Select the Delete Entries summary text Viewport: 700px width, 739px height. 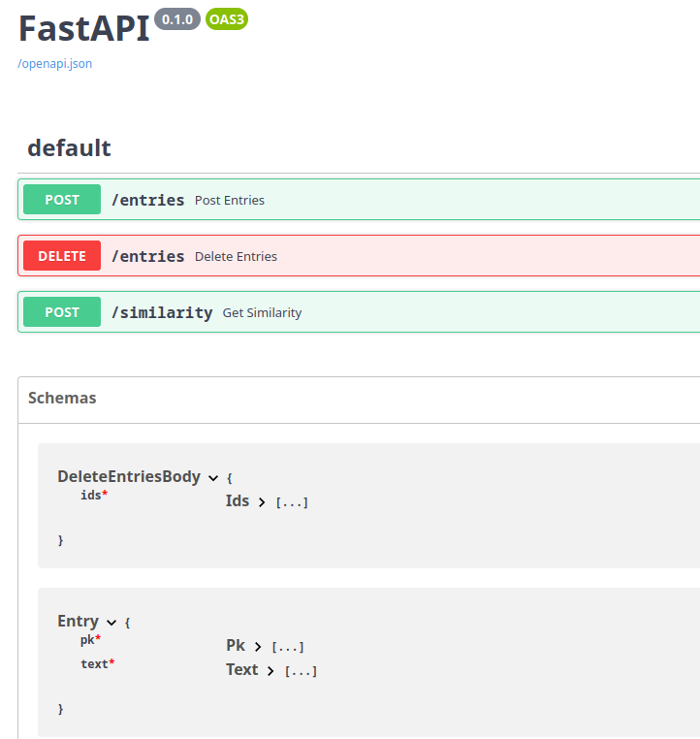click(236, 257)
